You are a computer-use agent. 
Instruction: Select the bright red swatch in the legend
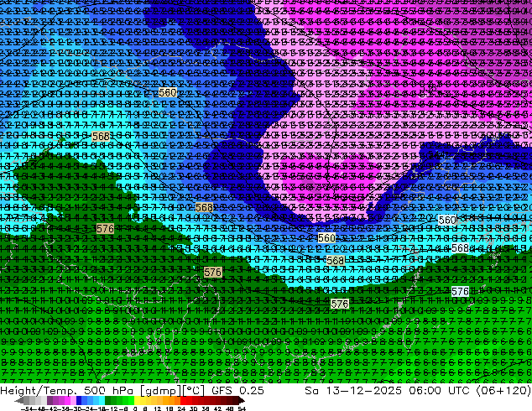pyautogui.click(x=183, y=400)
